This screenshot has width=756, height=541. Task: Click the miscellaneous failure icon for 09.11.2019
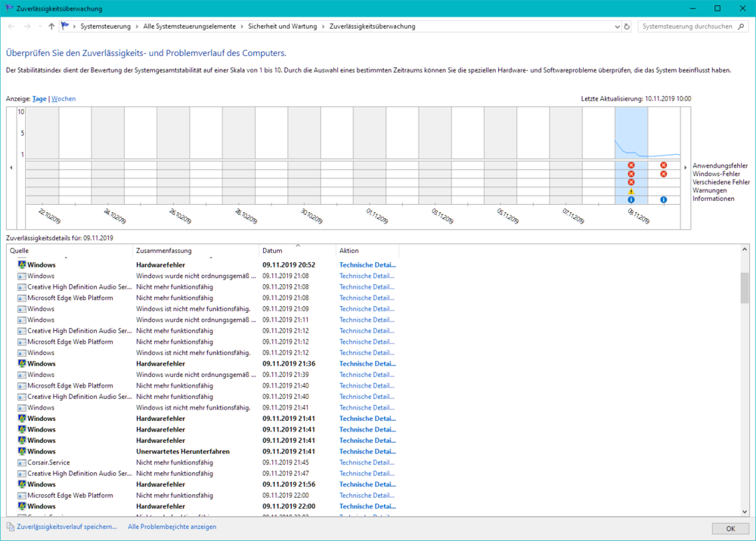(x=631, y=182)
